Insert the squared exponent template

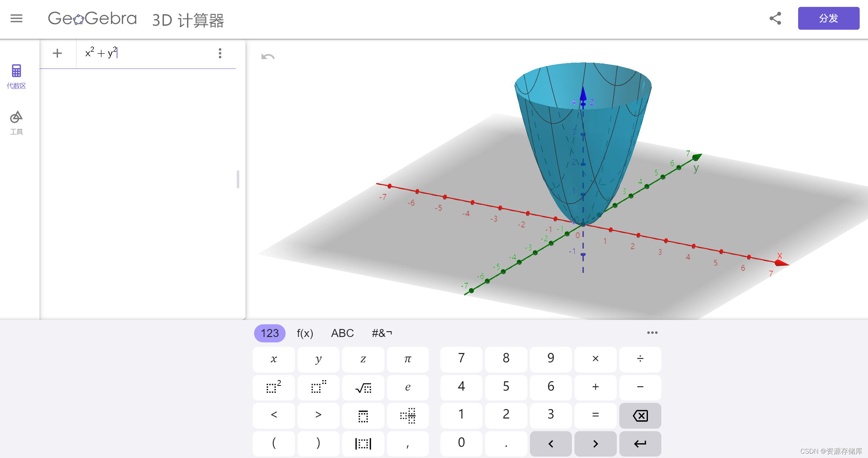click(x=274, y=387)
